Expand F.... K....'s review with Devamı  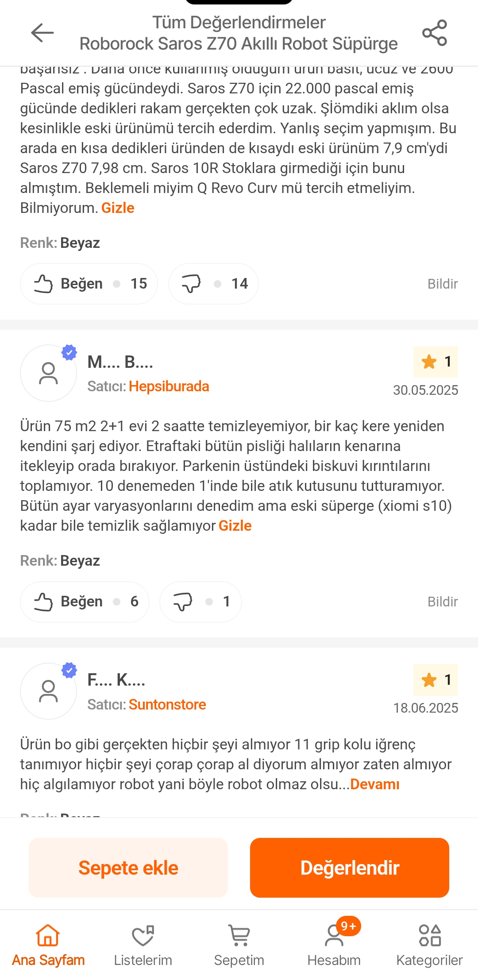[x=374, y=784]
